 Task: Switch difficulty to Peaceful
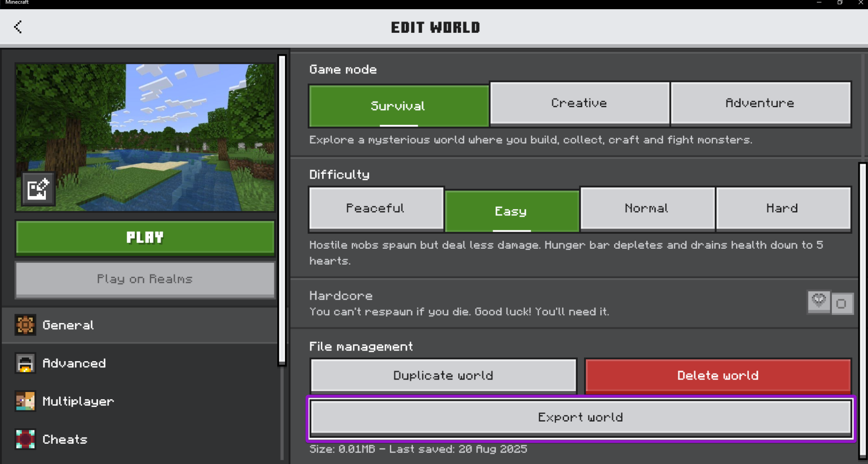[375, 208]
